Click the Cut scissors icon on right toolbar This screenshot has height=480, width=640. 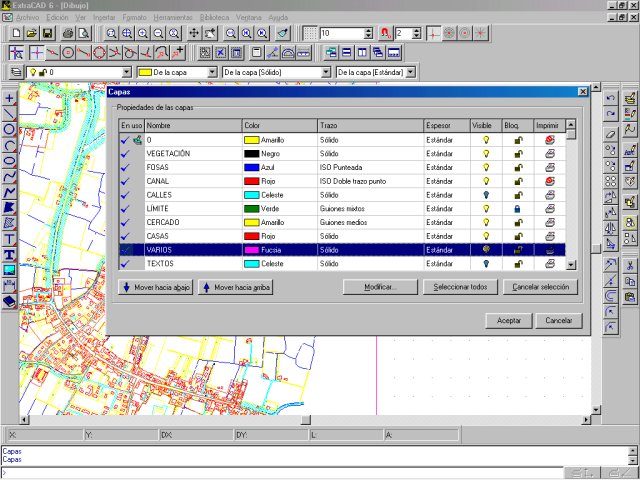pyautogui.click(x=630, y=266)
